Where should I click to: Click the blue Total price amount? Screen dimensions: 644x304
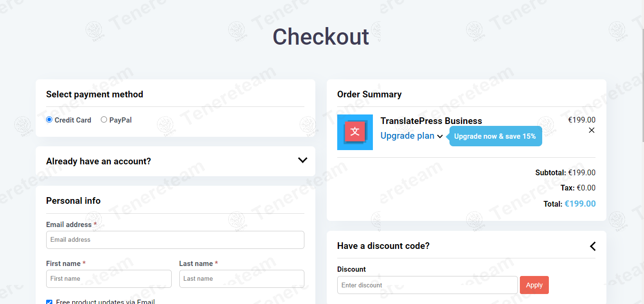580,204
